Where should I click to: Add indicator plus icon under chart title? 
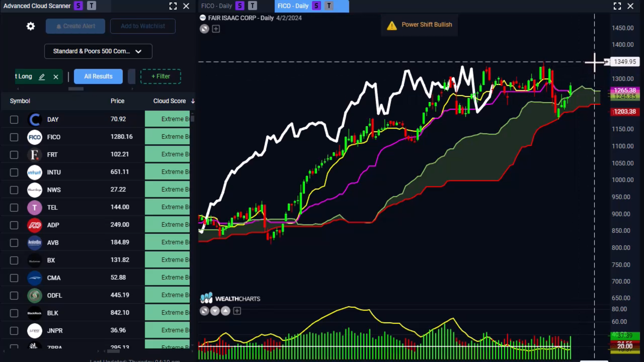(216, 29)
